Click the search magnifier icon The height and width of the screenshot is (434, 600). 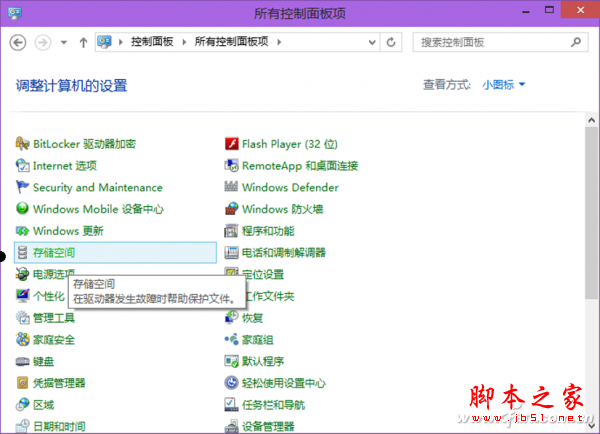[x=576, y=42]
